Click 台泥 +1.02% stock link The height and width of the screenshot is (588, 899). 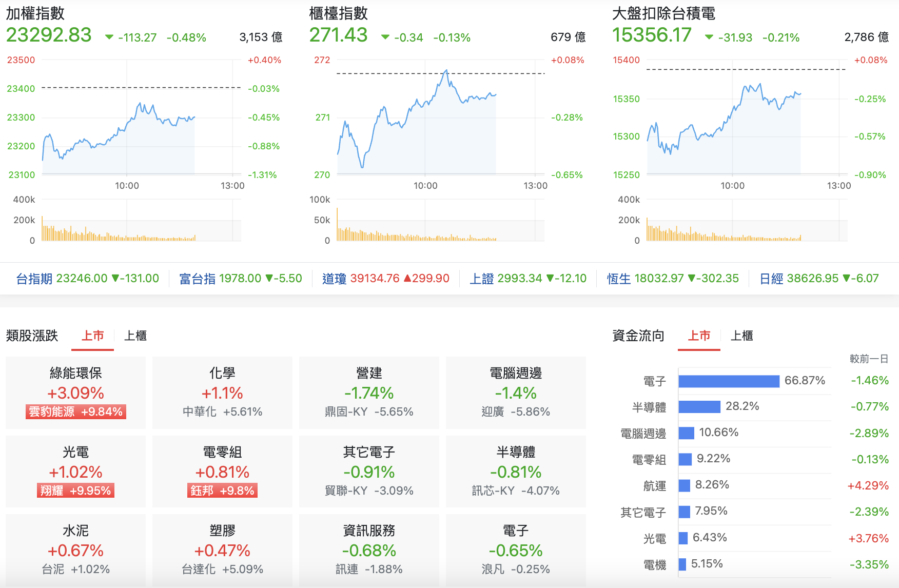(76, 569)
